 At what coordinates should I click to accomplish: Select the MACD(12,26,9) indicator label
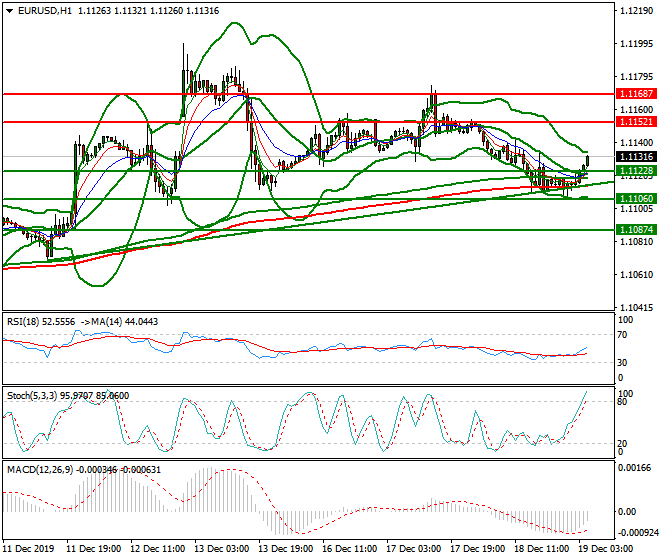40,469
